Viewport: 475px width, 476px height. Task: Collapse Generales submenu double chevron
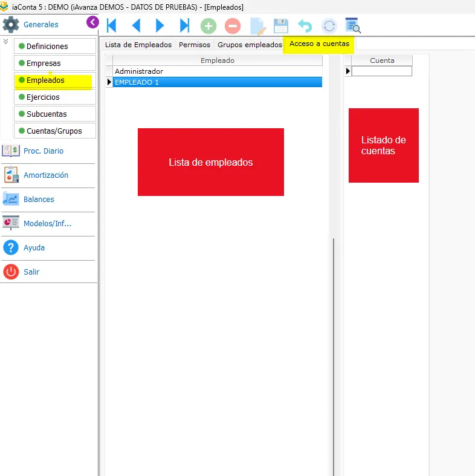tap(6, 41)
